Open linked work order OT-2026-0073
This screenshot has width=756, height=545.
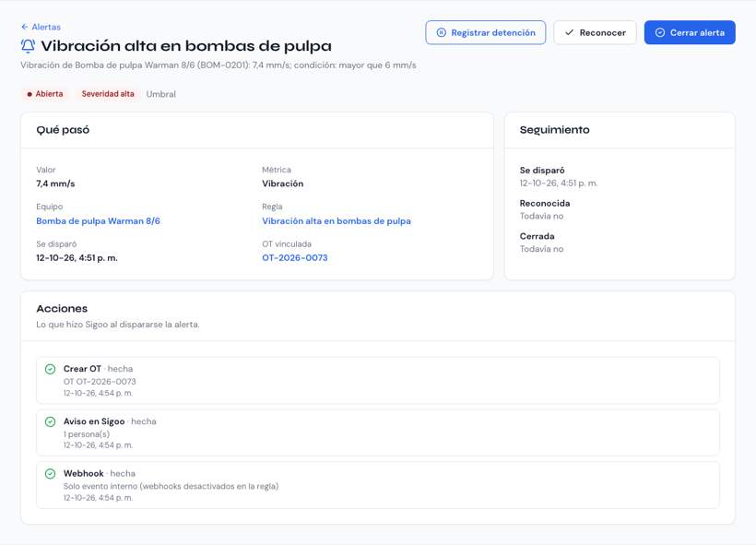pos(295,257)
